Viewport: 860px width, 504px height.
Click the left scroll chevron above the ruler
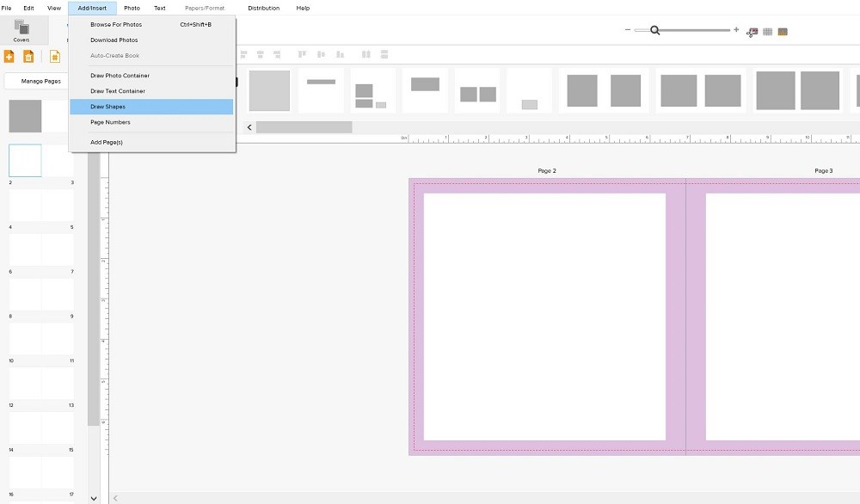[x=249, y=126]
